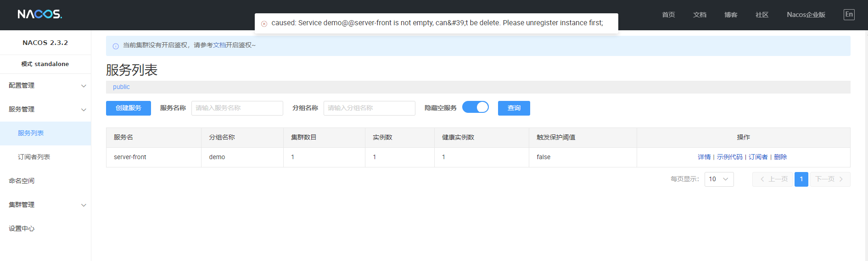The height and width of the screenshot is (261, 868).
Task: Open the page size dropdown
Action: click(719, 179)
